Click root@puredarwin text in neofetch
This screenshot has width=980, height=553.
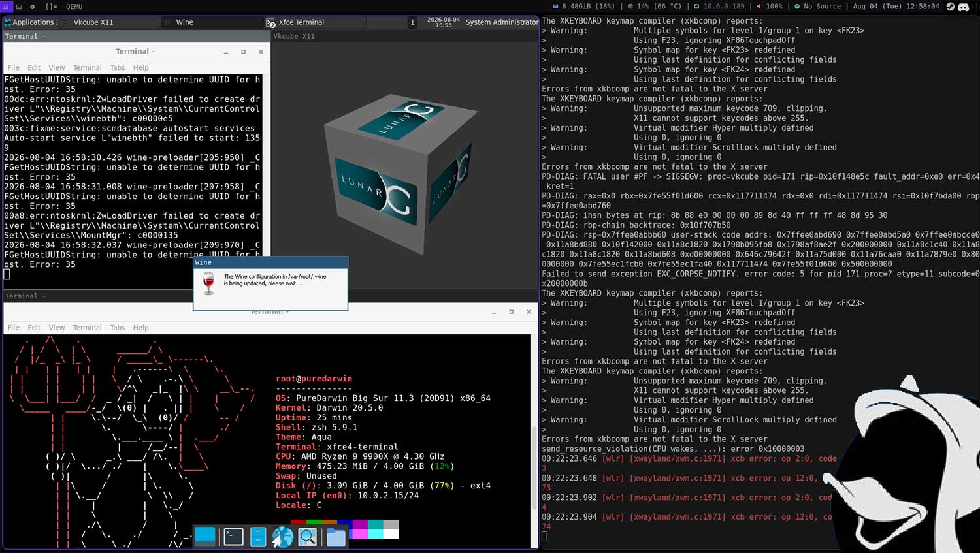tap(314, 379)
